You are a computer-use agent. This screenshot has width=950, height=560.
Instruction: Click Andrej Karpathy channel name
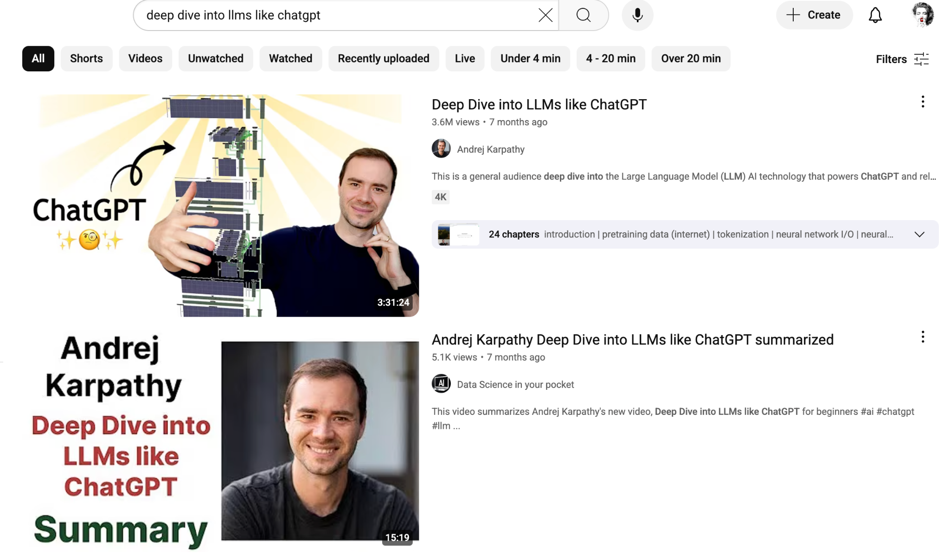click(x=490, y=149)
